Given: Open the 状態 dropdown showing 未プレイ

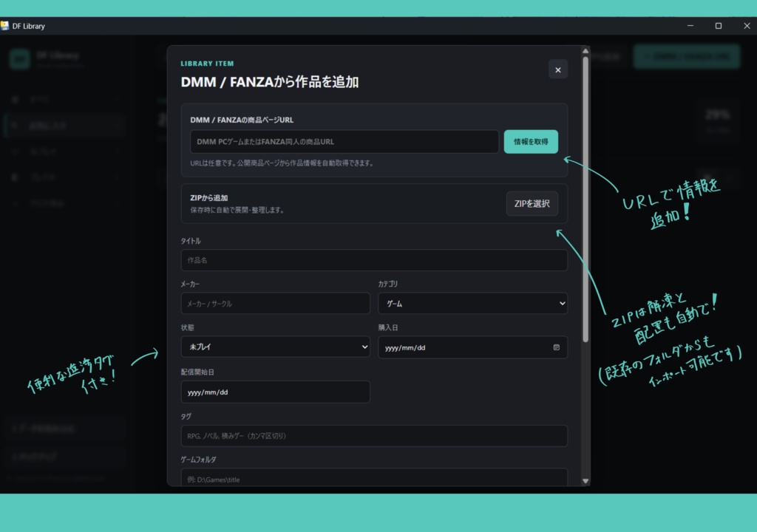Looking at the screenshot, I should (x=275, y=347).
